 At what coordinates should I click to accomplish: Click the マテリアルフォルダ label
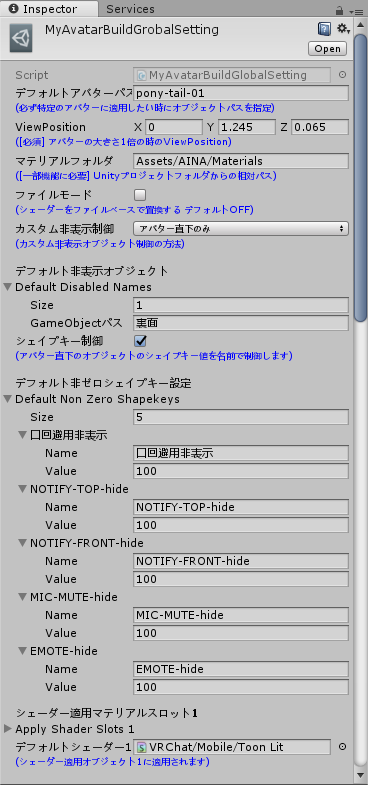point(64,161)
